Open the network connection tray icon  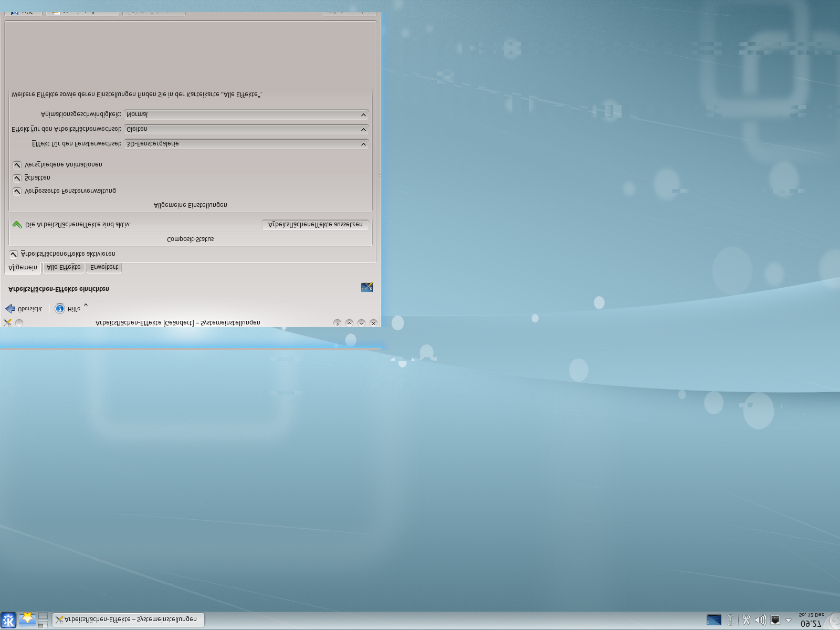pos(775,620)
